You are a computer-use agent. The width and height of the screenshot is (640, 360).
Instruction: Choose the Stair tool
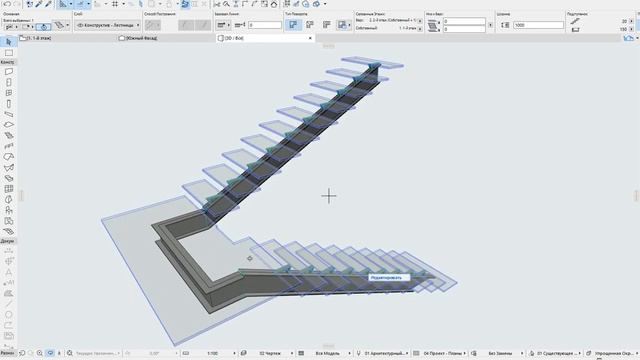(9, 136)
